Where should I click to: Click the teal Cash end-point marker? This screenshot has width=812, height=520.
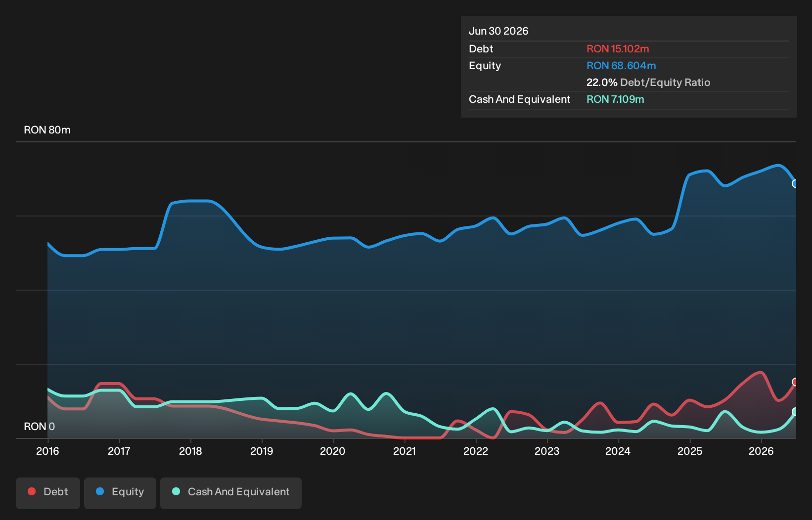click(x=795, y=412)
